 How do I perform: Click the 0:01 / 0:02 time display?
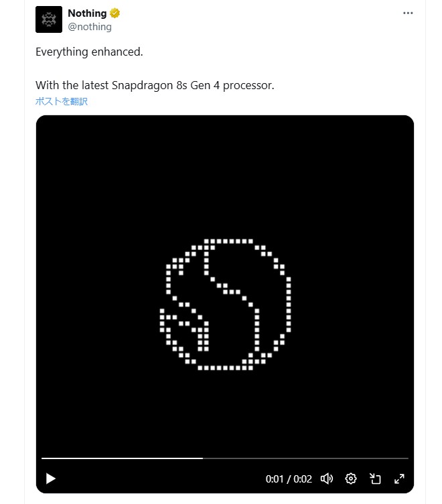[x=289, y=479]
